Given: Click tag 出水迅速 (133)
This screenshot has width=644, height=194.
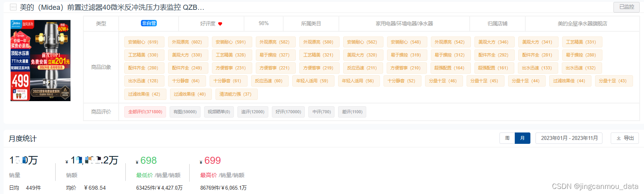Looking at the screenshot, I should click(537, 68).
